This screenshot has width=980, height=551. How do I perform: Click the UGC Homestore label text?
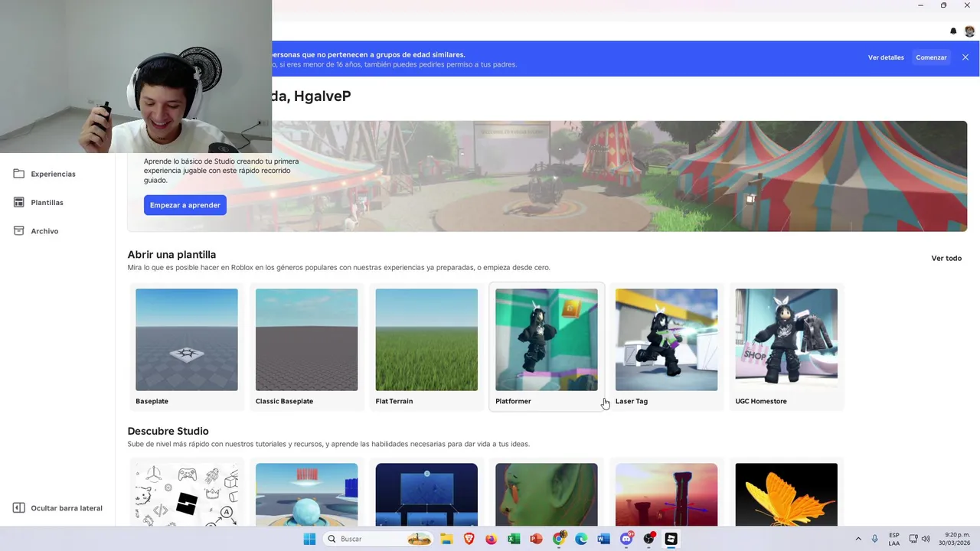pyautogui.click(x=761, y=401)
